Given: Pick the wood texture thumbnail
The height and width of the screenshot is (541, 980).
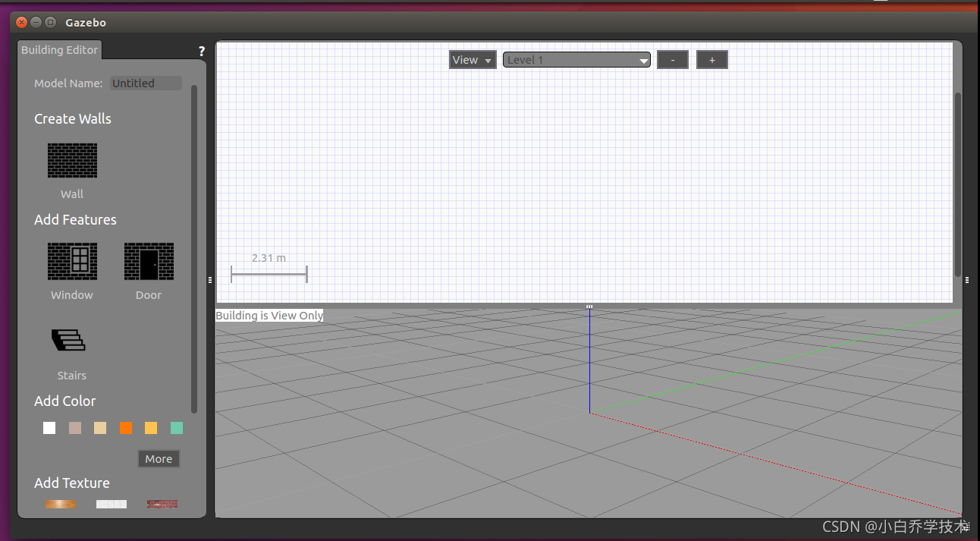Looking at the screenshot, I should click(x=60, y=504).
